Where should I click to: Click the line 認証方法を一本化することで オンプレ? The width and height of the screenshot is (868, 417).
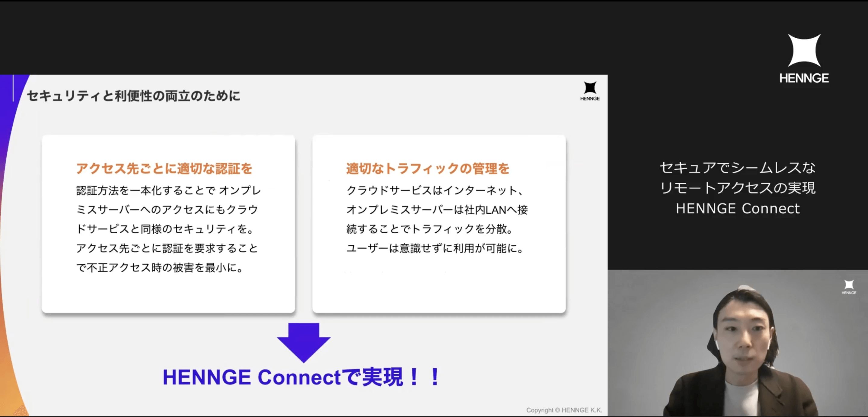click(168, 191)
